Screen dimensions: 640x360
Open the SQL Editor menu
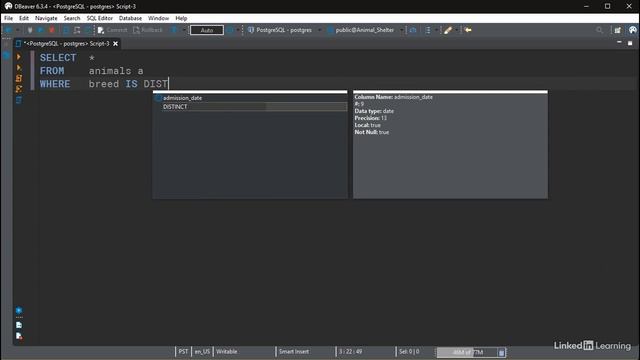pos(100,18)
